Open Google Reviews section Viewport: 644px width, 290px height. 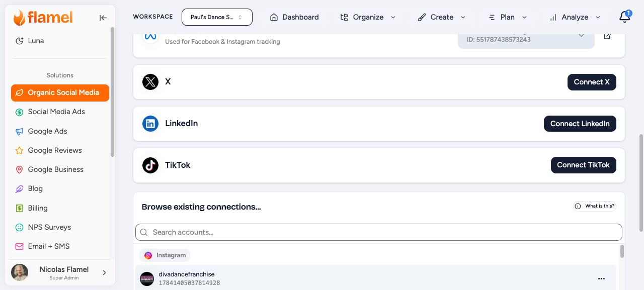60,150
